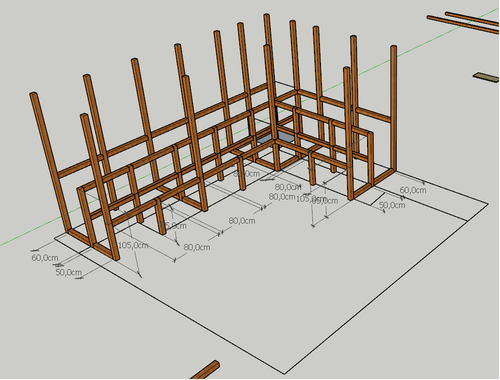Click the left corner of the floor outline
Image resolution: width=500 pixels, height=380 pixels.
(55, 239)
